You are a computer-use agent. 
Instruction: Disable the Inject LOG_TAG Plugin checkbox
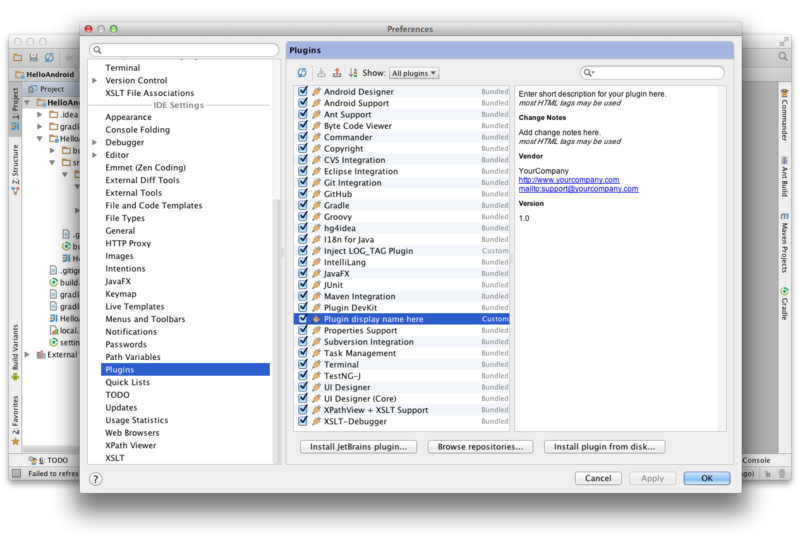303,251
